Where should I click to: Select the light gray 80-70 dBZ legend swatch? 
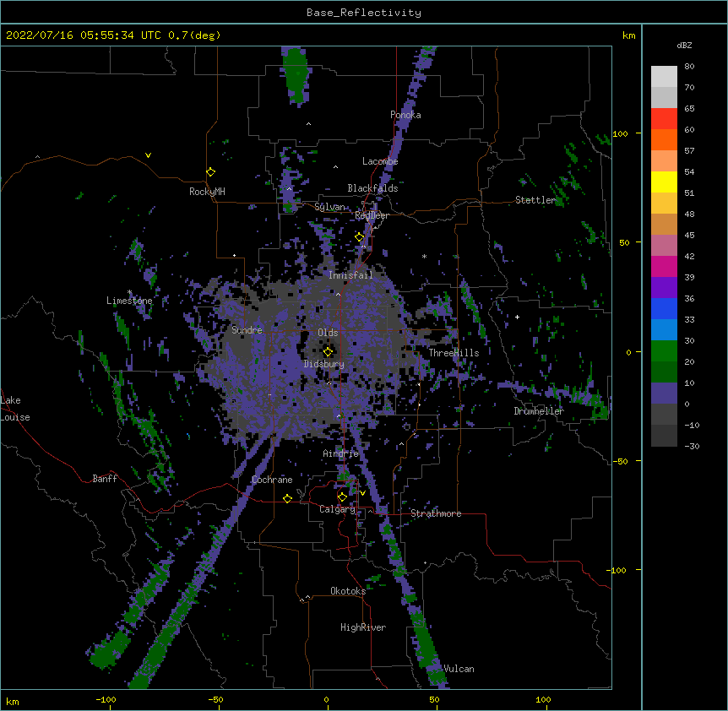click(x=664, y=77)
